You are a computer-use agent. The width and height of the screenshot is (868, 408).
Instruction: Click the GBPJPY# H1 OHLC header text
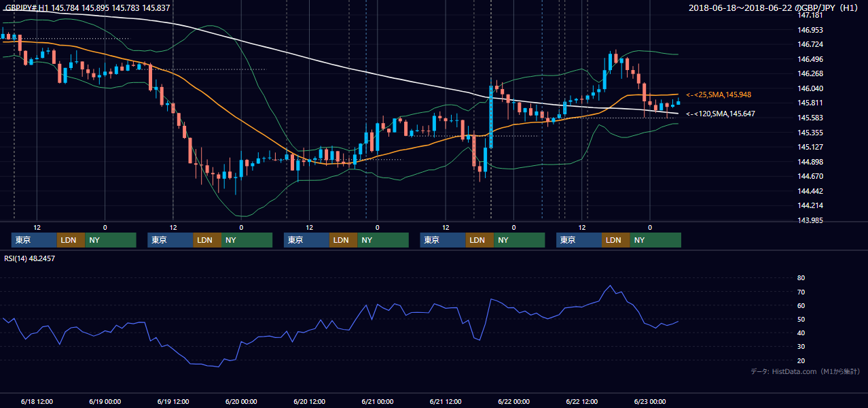[88, 8]
